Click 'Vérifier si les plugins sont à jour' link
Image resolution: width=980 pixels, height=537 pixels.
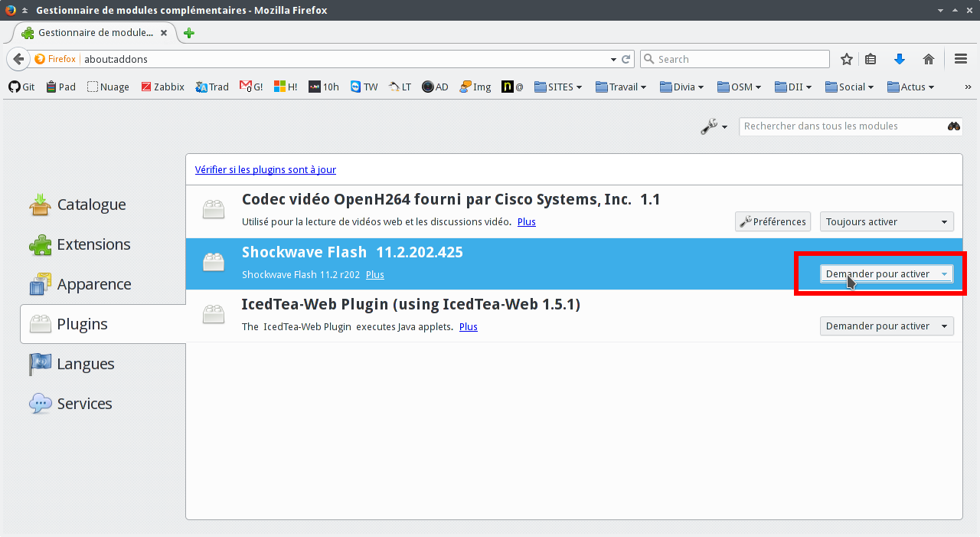click(266, 169)
